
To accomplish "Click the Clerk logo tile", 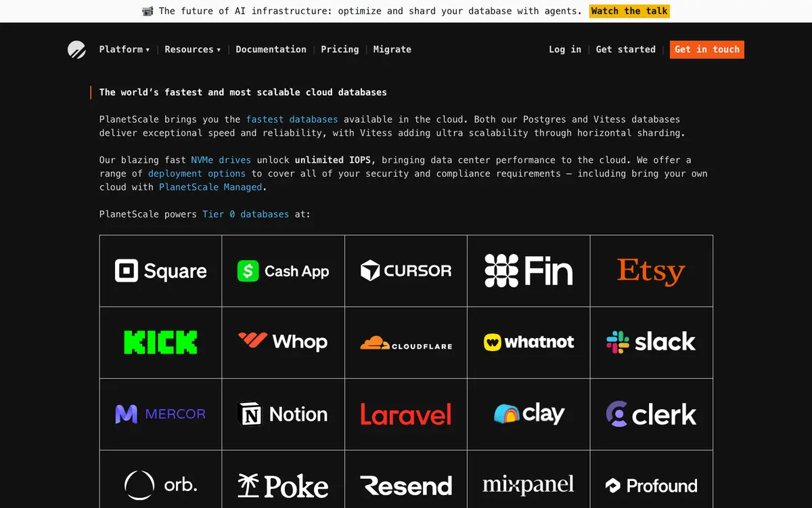I will point(652,414).
